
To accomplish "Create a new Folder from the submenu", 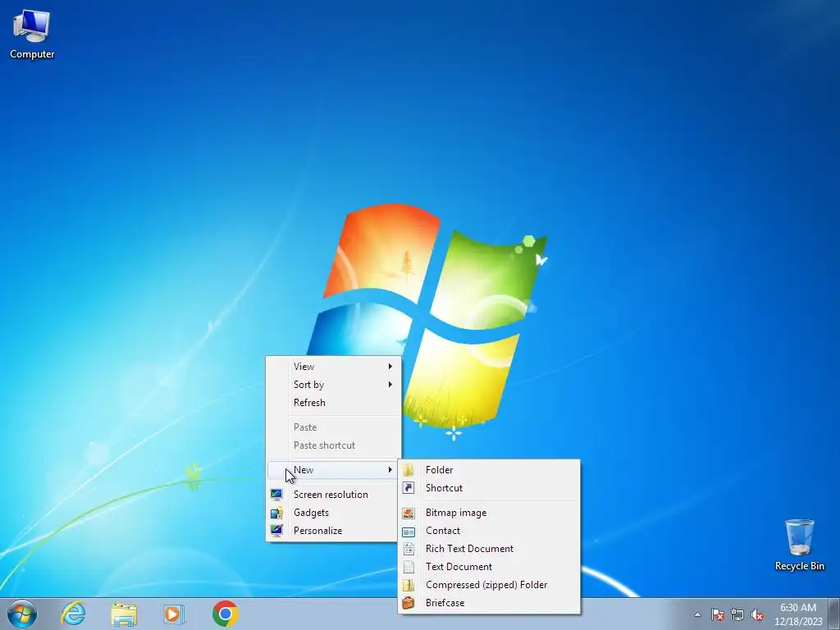I will point(489,470).
